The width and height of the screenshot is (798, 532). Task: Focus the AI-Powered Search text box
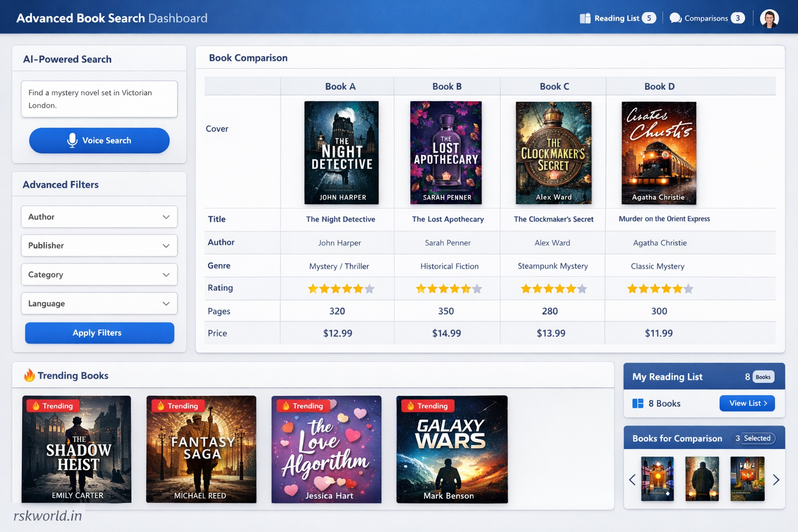pos(99,99)
